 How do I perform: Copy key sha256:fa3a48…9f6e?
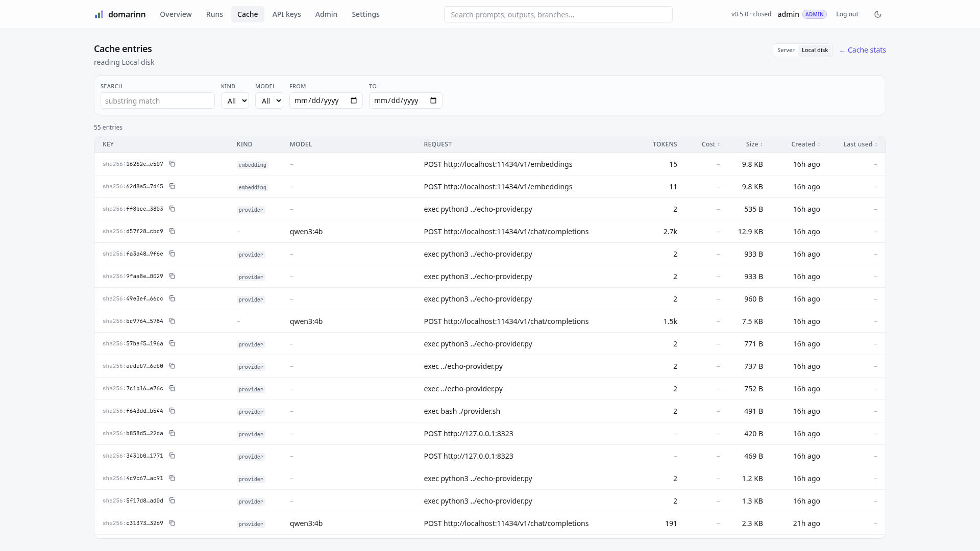[x=172, y=254]
